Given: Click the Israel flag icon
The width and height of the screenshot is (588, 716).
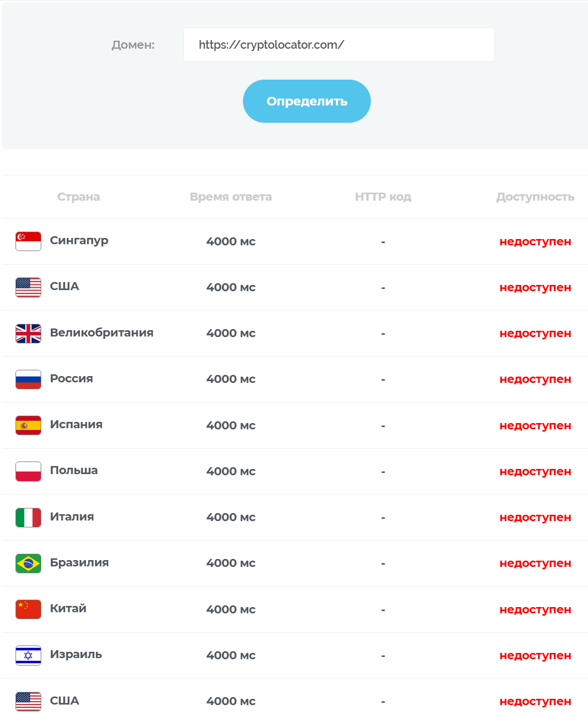Looking at the screenshot, I should [28, 655].
